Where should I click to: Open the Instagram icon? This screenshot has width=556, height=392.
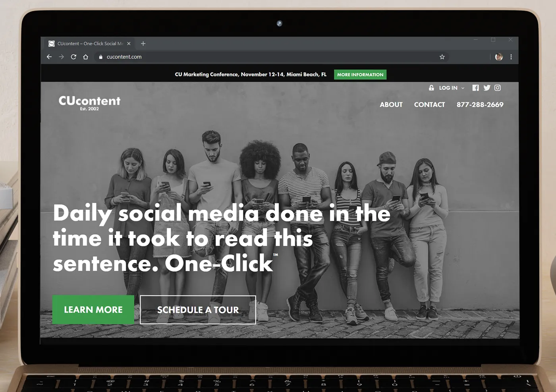498,88
